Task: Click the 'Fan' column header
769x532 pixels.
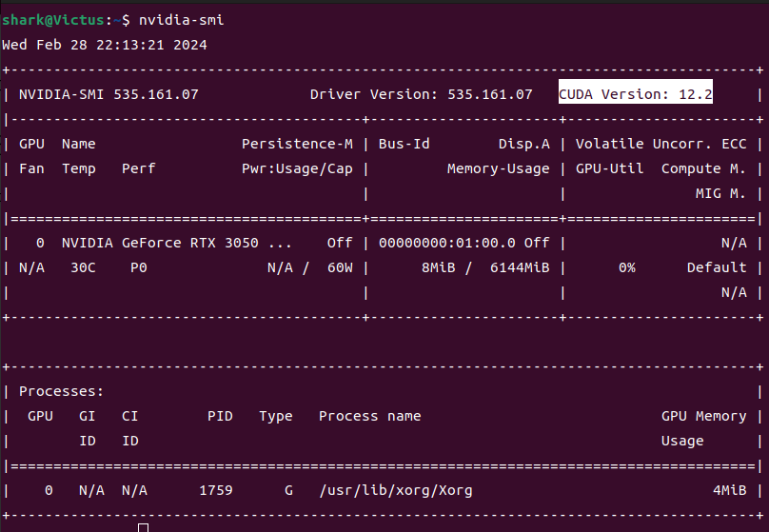Action: (31, 168)
